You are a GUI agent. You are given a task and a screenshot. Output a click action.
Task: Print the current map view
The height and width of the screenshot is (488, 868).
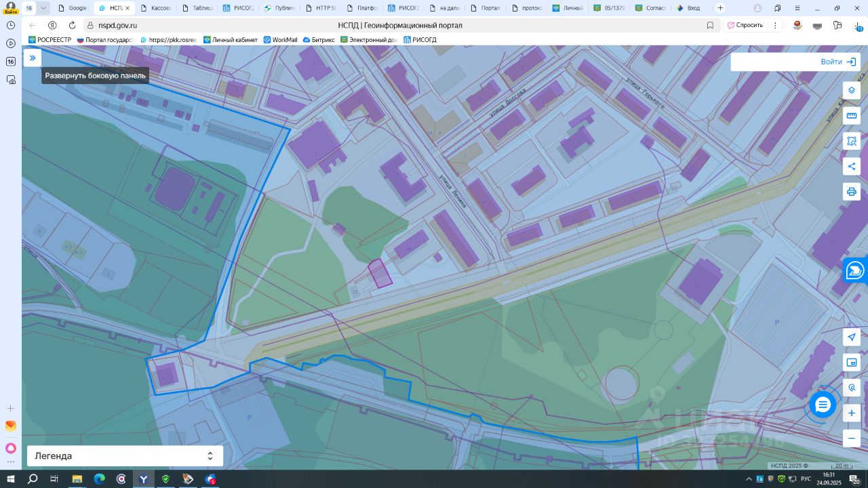pyautogui.click(x=852, y=191)
